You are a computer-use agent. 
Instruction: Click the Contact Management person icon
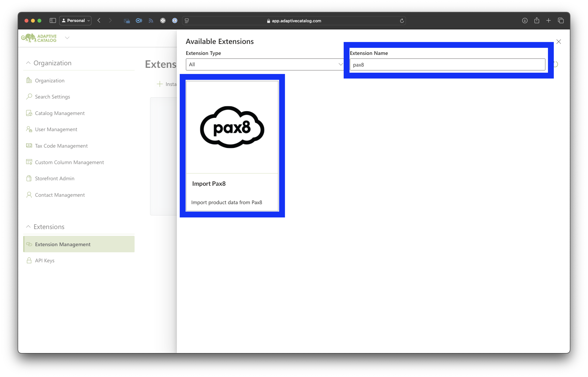click(29, 195)
